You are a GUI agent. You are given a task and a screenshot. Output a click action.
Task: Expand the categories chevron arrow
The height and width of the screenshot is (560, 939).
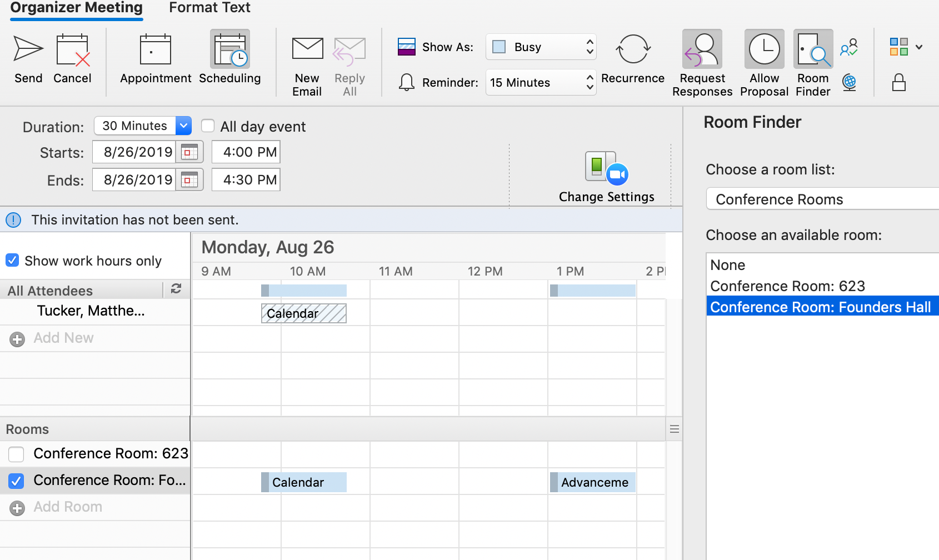919,47
